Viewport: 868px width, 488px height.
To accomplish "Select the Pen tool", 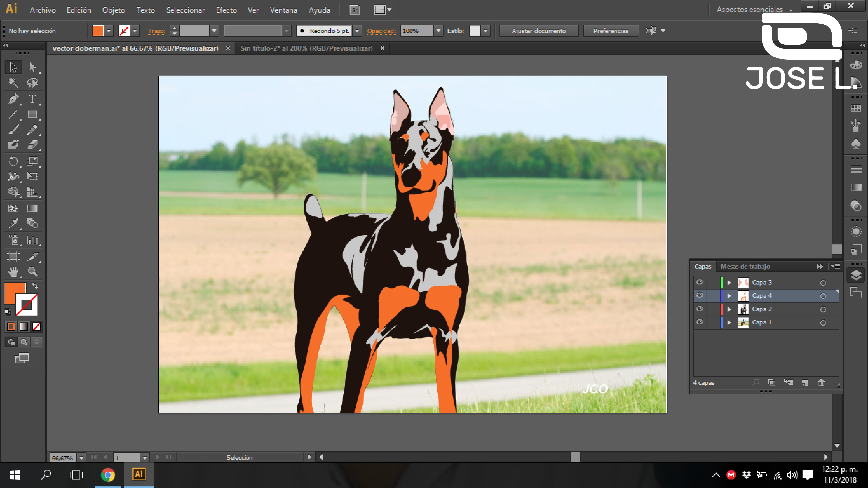I will (x=13, y=99).
